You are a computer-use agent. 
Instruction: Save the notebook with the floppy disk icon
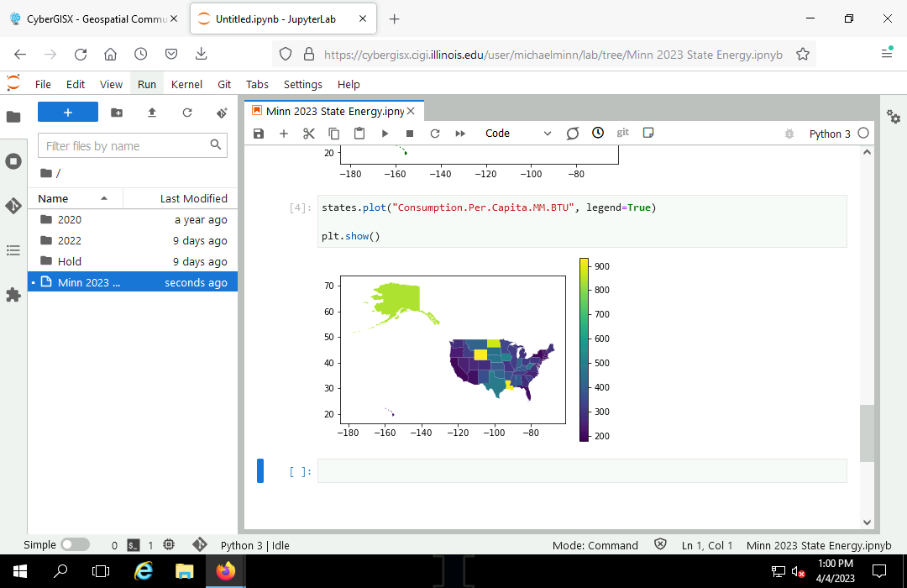tap(259, 134)
